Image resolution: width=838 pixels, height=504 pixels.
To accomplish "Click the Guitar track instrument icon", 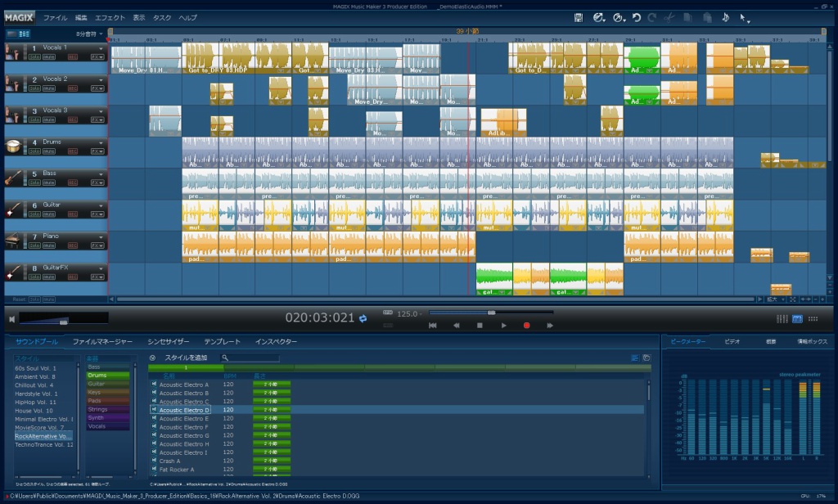I will (x=13, y=209).
